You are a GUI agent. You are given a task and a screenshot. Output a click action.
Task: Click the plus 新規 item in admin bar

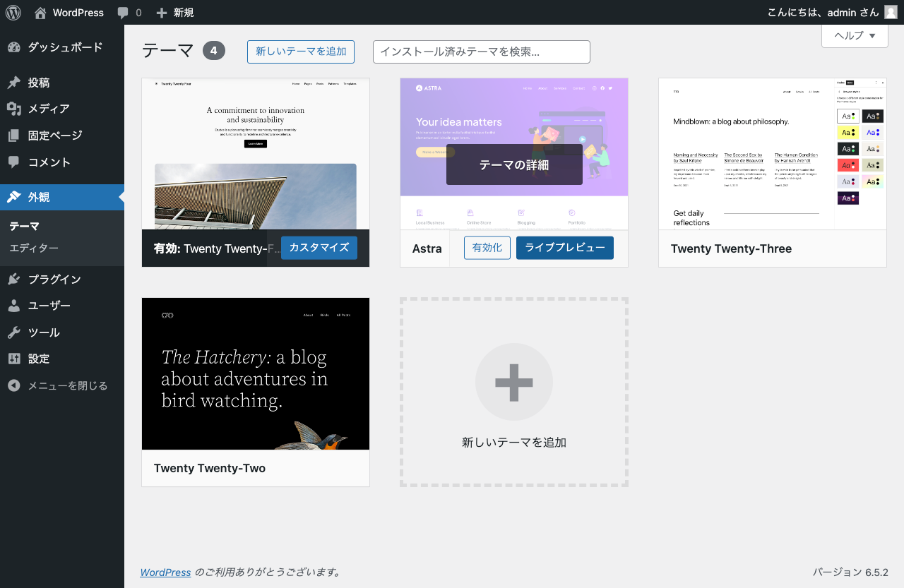pyautogui.click(x=174, y=12)
